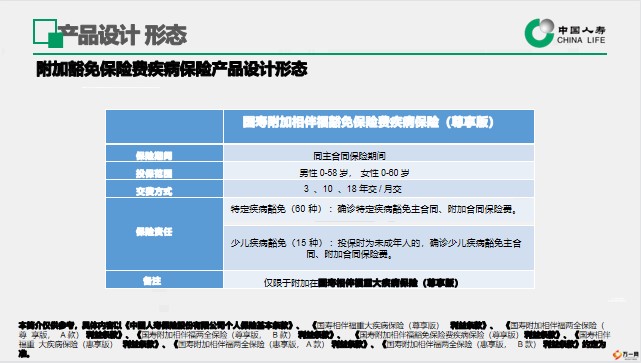641x363 pixels.
Task: Click the 少儿疾病豁免（15种） cell
Action: tap(379, 248)
